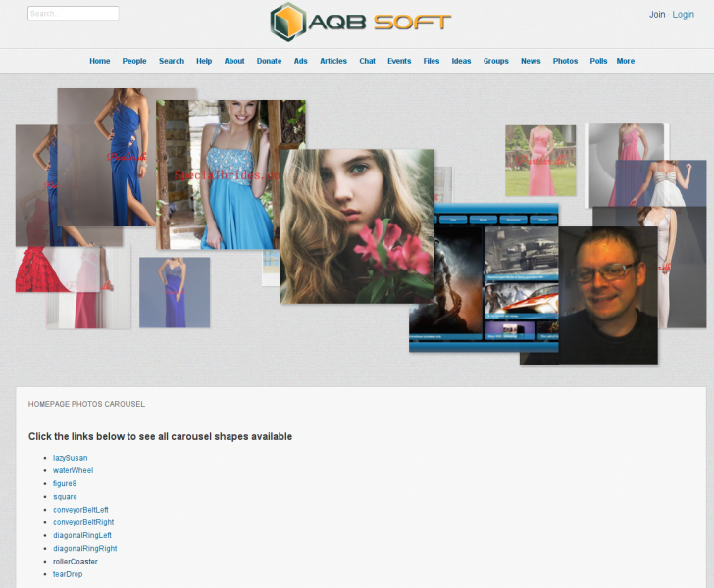Go to the Home menu item
714x588 pixels.
pyautogui.click(x=99, y=61)
